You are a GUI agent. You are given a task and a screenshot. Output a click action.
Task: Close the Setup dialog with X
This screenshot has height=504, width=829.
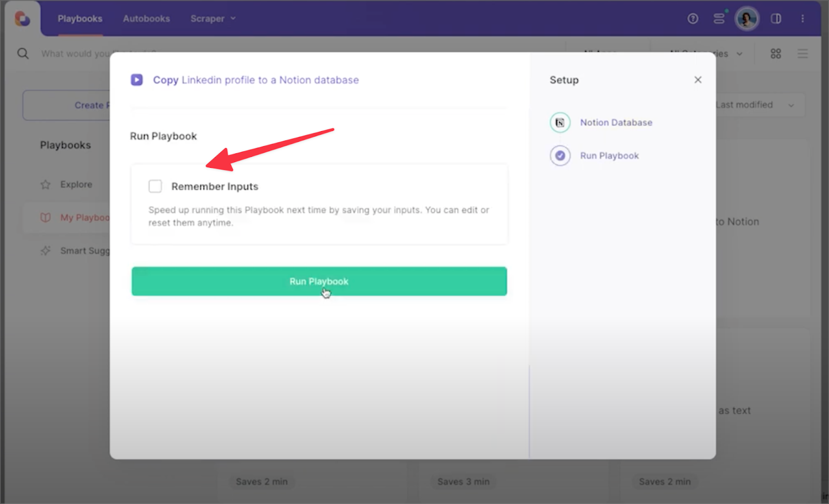698,80
